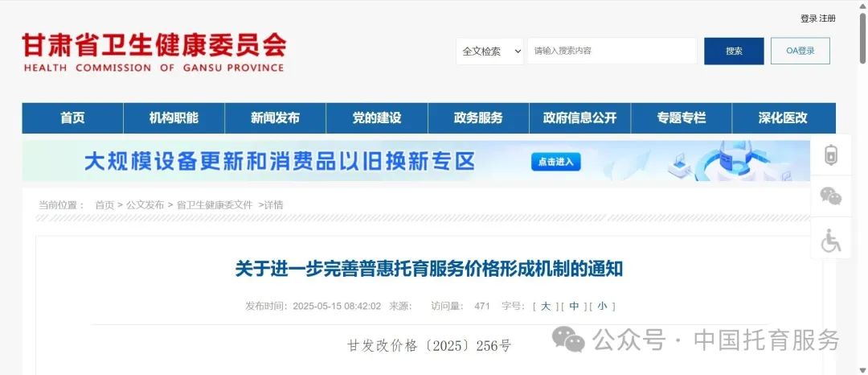868x375 pixels.
Task: Open the 首页 navigation tab
Action: (72, 118)
